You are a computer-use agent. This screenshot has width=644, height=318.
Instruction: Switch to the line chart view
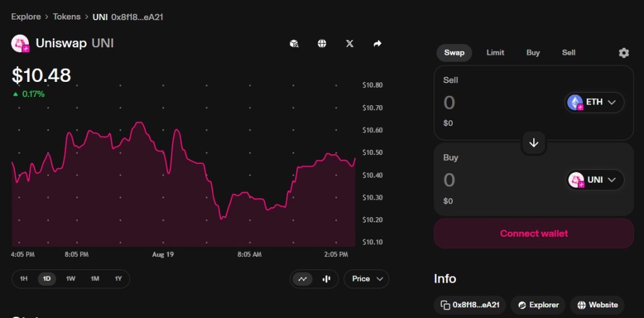(303, 279)
